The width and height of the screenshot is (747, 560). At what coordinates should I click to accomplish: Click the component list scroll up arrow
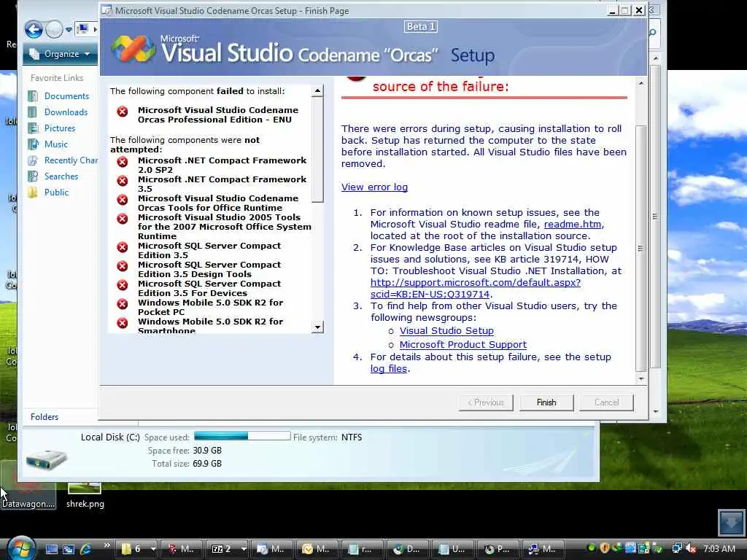(x=317, y=91)
